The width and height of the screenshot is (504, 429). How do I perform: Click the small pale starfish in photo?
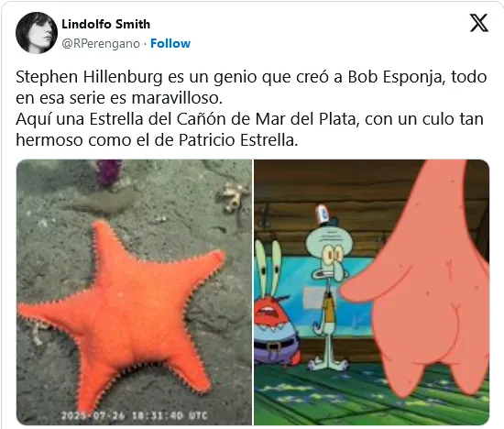(x=235, y=196)
